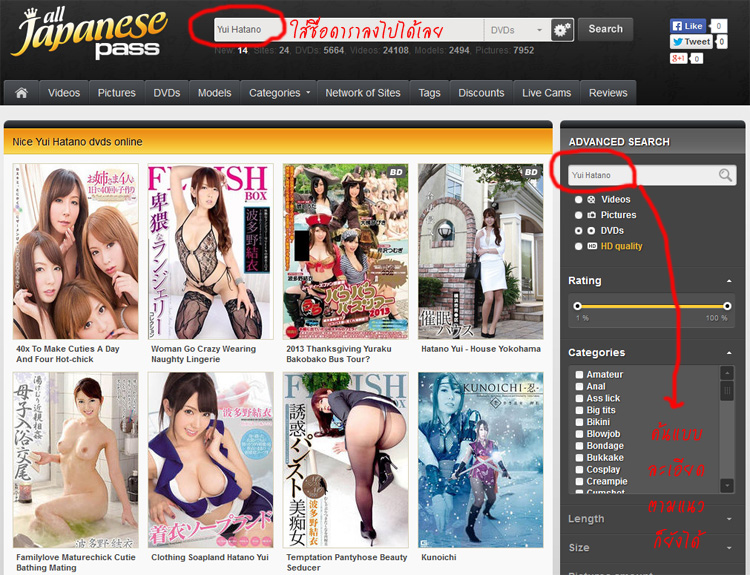750x575 pixels.
Task: Check the Amateur category box
Action: pos(579,375)
